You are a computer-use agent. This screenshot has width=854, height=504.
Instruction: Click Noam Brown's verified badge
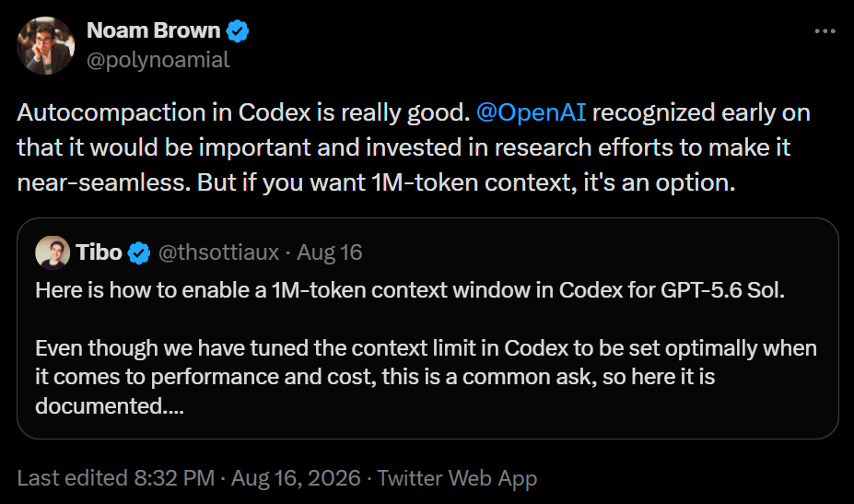click(238, 31)
